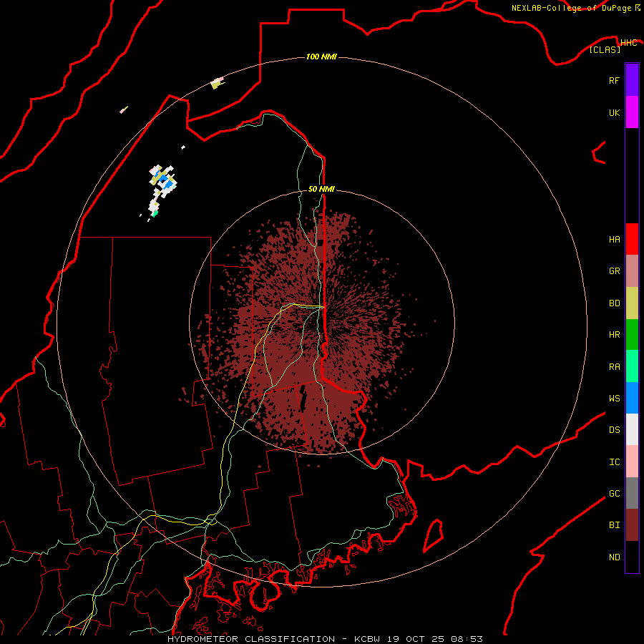Click the BD legend label
Screen dimensions: 644x644
pos(615,303)
